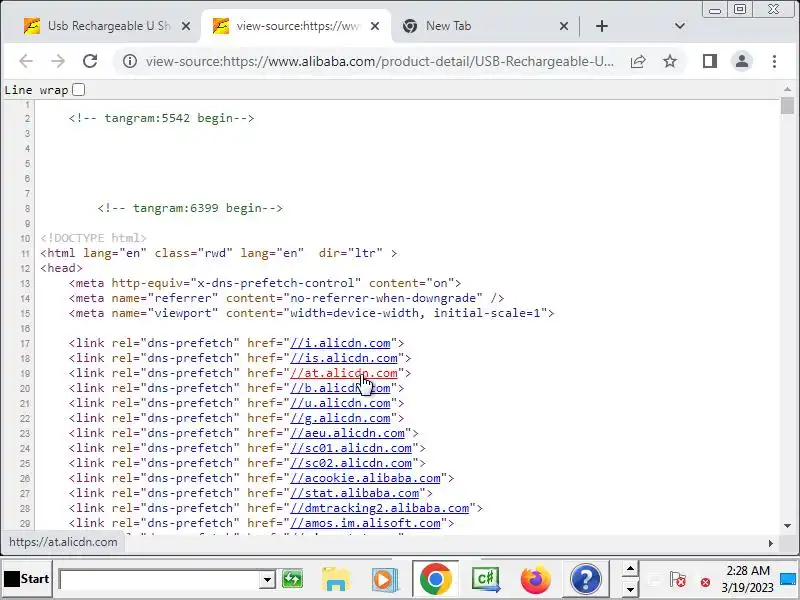Viewport: 800px width, 600px height.
Task: Open the //is.alicdn.com link
Action: (344, 358)
